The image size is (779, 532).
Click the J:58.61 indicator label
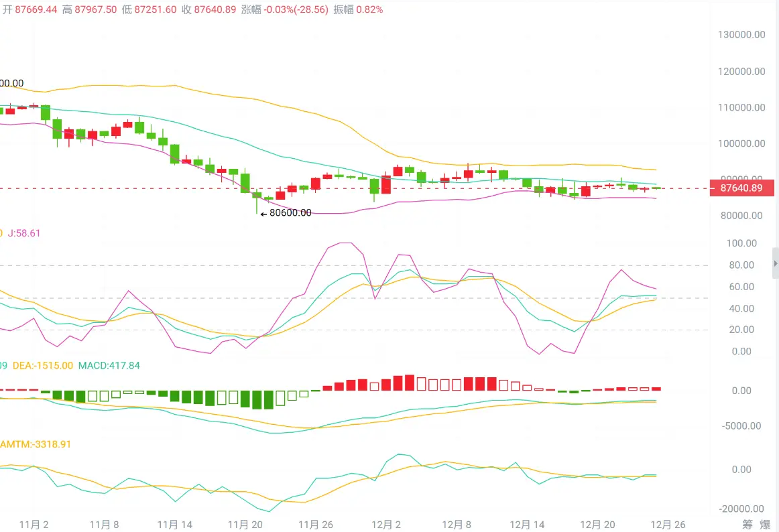[24, 233]
